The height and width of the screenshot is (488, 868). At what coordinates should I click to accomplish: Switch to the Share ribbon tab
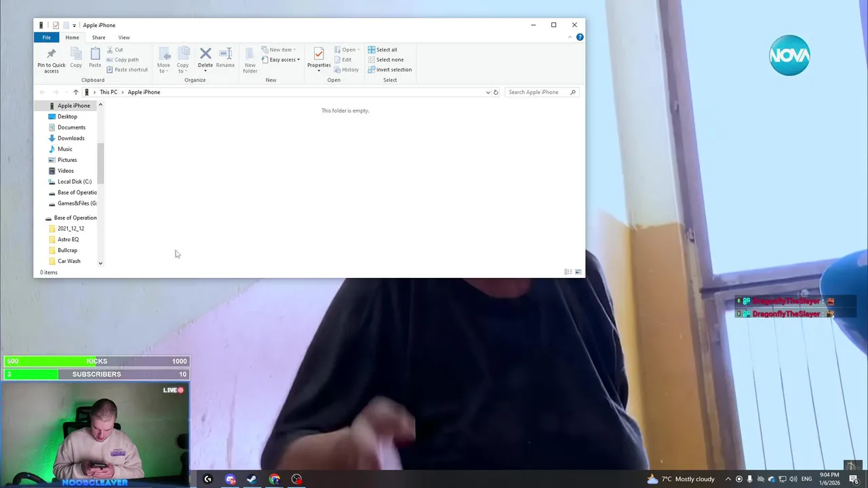(98, 37)
